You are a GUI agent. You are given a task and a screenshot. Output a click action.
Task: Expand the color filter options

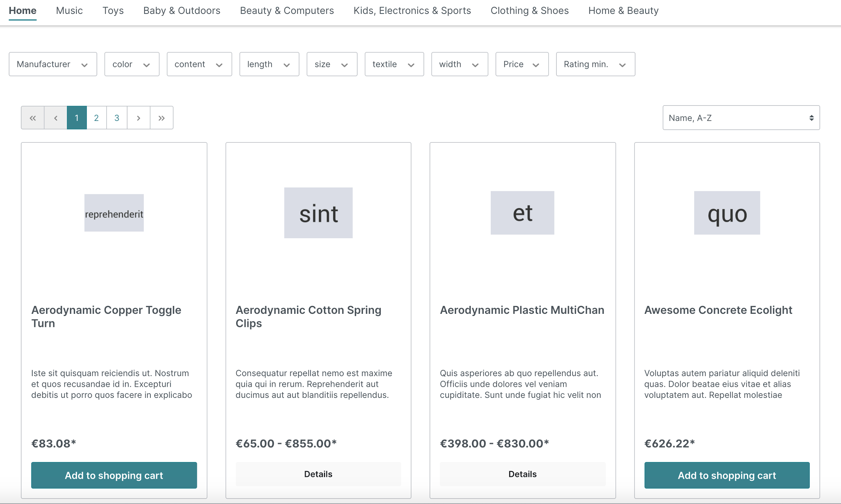click(132, 64)
